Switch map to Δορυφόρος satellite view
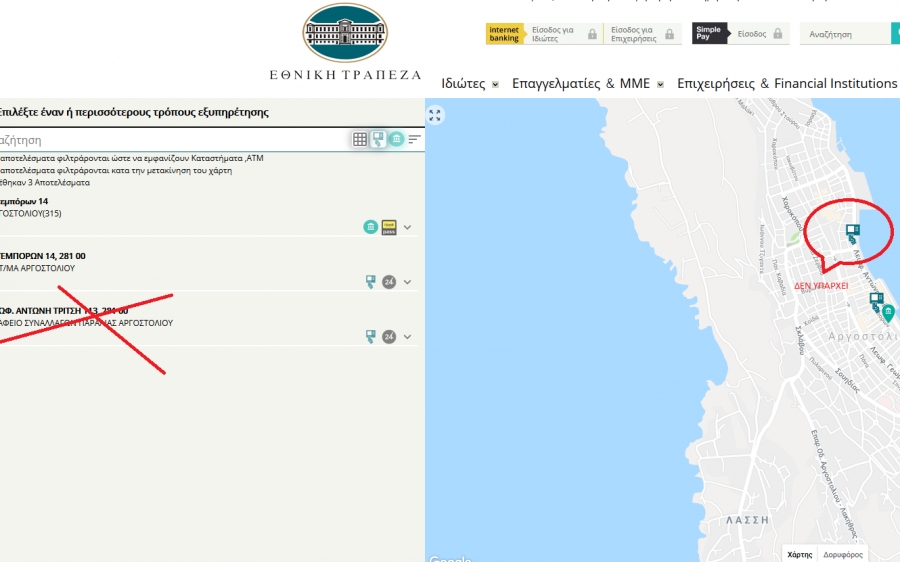 pos(843,554)
